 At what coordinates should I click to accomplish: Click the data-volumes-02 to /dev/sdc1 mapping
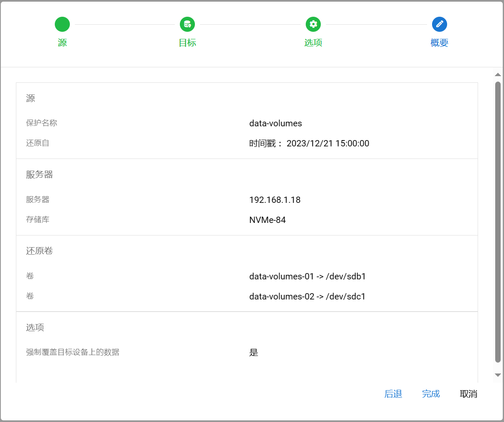point(307,297)
